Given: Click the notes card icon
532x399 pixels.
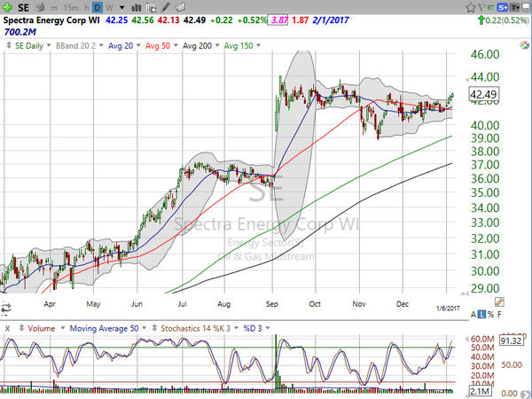Looking at the screenshot, I should (x=181, y=7).
